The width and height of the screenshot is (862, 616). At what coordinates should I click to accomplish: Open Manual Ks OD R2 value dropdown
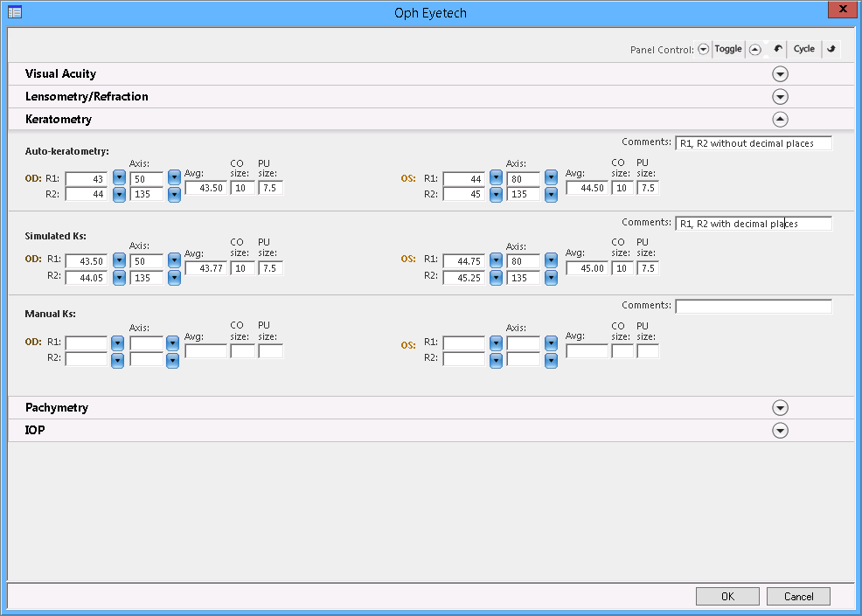point(117,361)
